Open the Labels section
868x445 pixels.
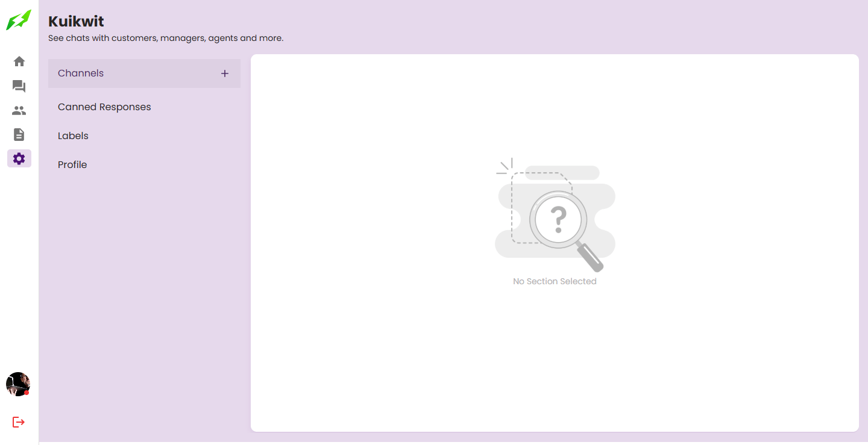pos(144,136)
